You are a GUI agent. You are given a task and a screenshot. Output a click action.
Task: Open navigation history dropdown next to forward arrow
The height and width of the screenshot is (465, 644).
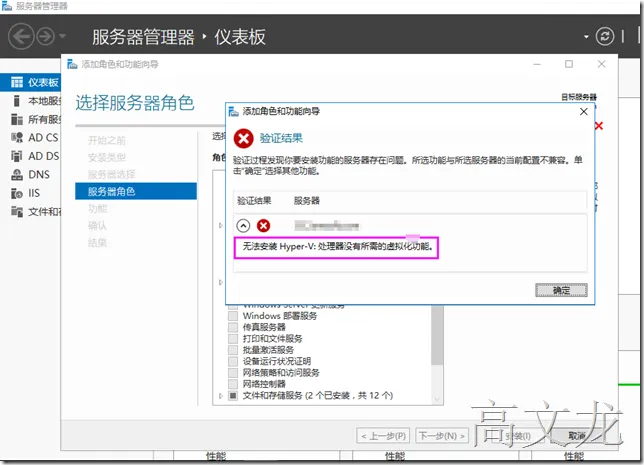62,37
